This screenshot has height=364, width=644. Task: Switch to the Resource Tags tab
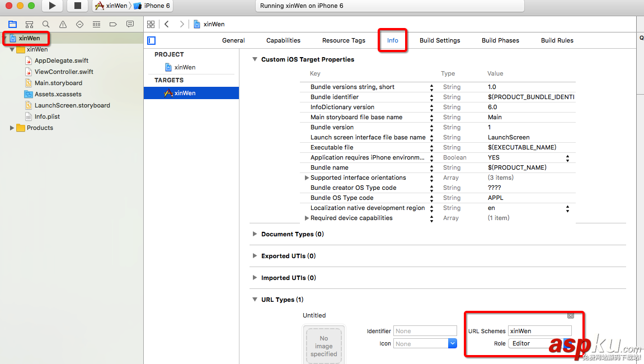[x=344, y=40]
